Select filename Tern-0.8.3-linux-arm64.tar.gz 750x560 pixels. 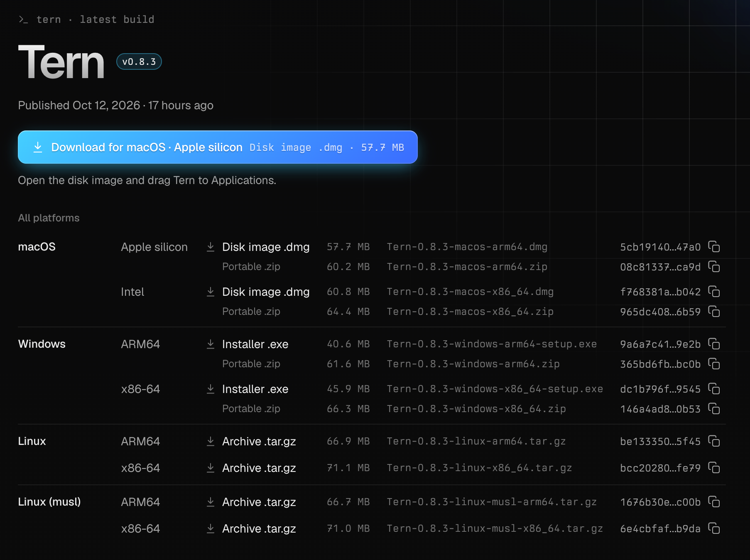pyautogui.click(x=476, y=441)
